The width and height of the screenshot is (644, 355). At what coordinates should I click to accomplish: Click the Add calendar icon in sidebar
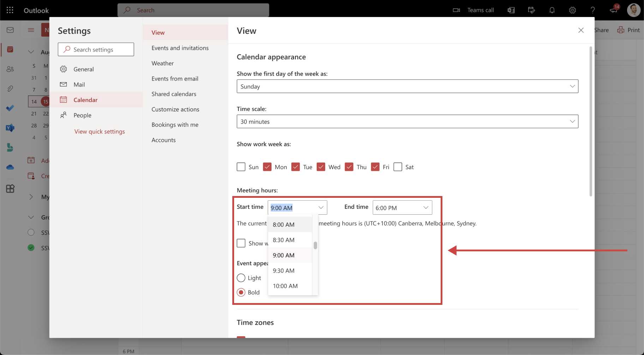[31, 160]
